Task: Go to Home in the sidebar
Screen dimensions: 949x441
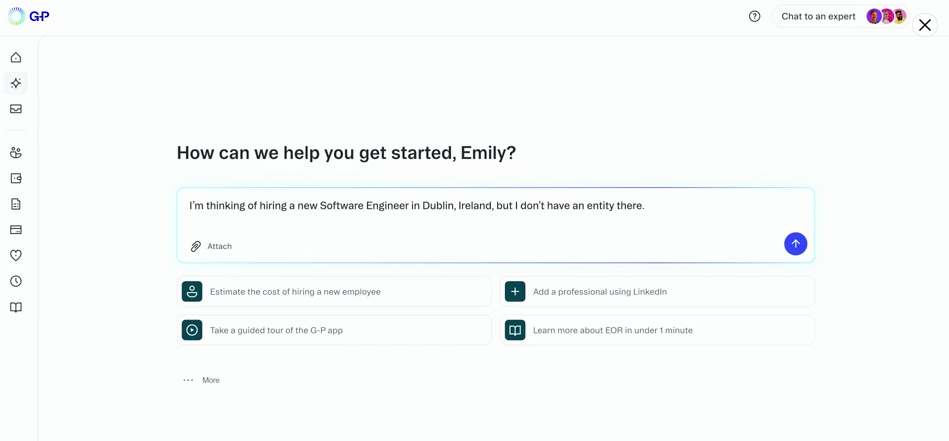Action: point(16,58)
